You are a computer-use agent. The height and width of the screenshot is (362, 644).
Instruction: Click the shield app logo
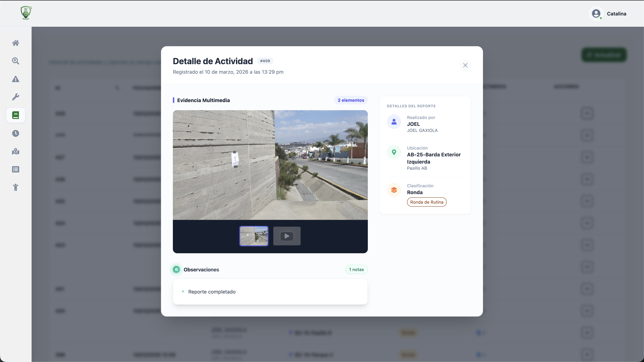pos(26,13)
